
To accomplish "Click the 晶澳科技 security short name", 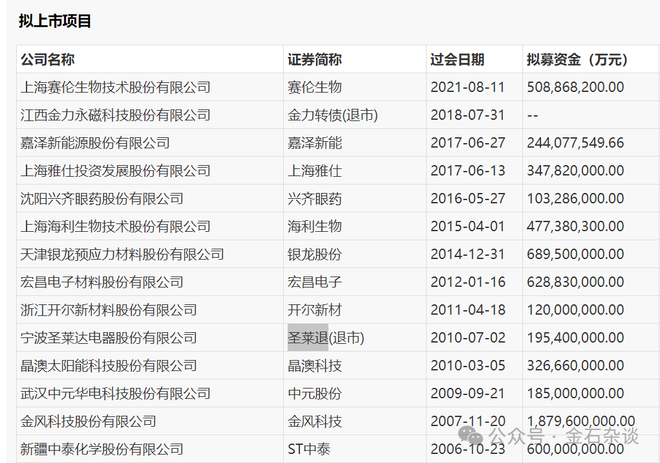I will (314, 366).
